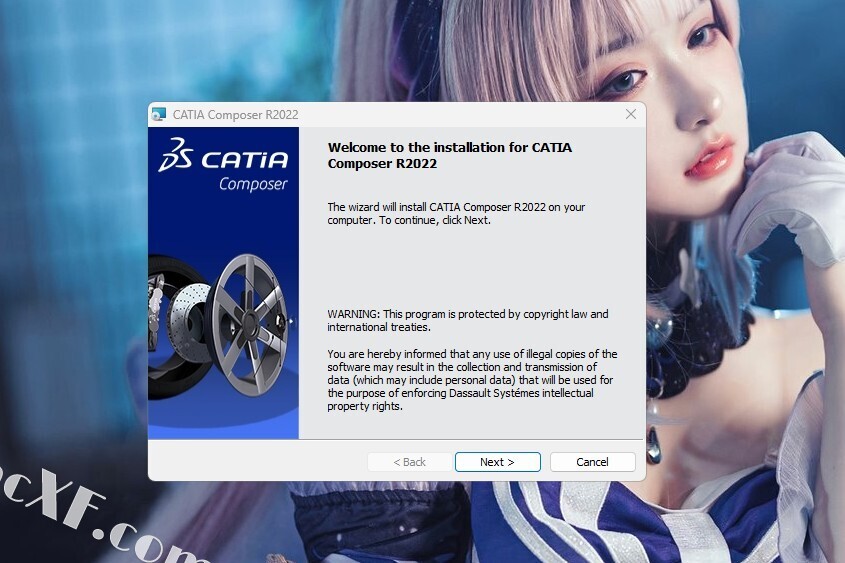Viewport: 845px width, 563px height.
Task: Click 'The wizard will install CATIA Composer' text
Action: click(456, 213)
